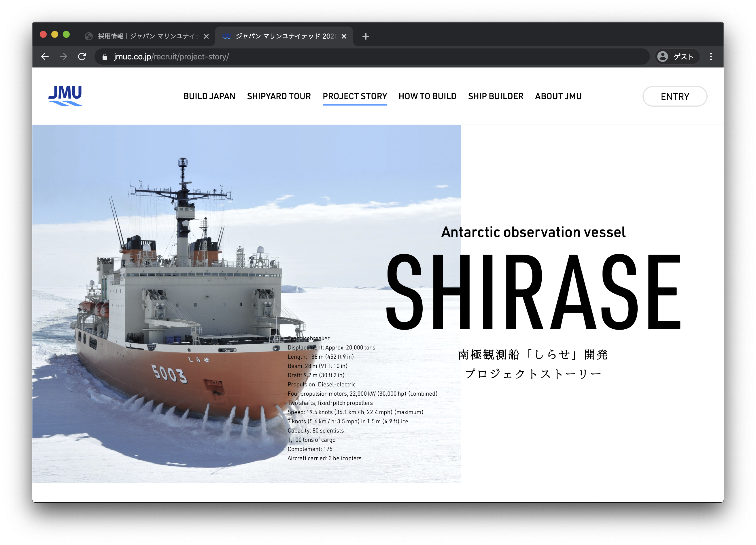Click '1,100 tons of cargo' line
Screen dimensions: 756x545
pyautogui.click(x=312, y=440)
